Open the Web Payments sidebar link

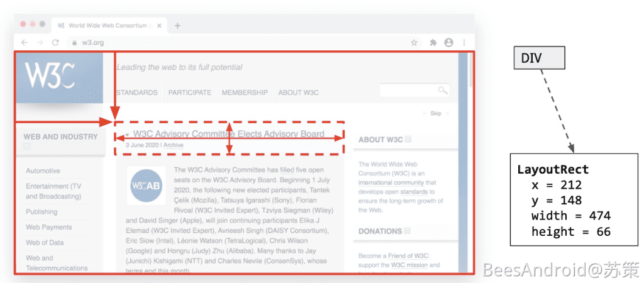coord(49,227)
